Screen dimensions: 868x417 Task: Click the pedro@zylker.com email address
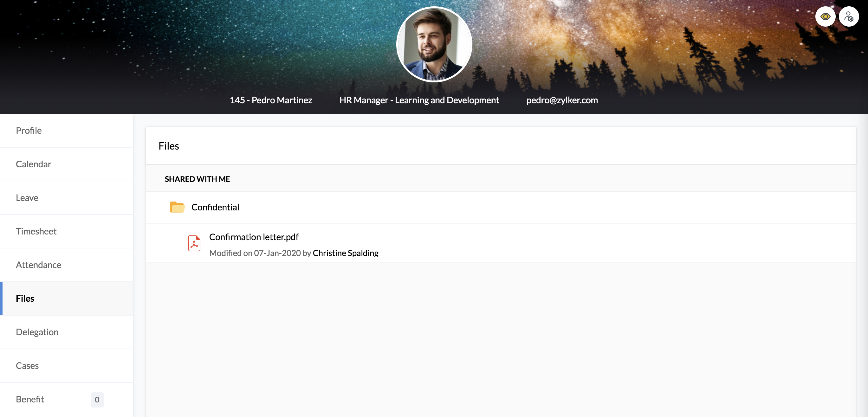pos(562,100)
